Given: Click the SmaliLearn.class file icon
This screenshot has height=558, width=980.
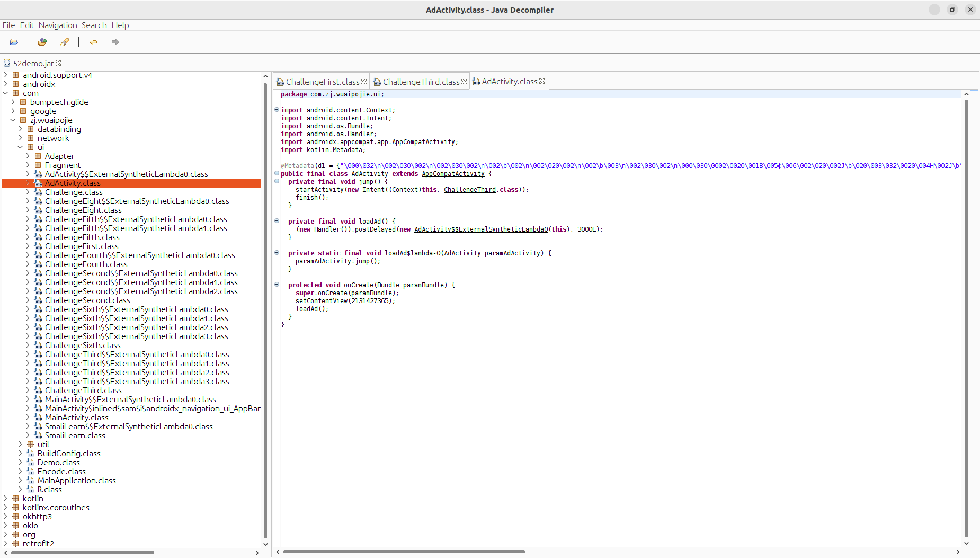Looking at the screenshot, I should point(38,436).
